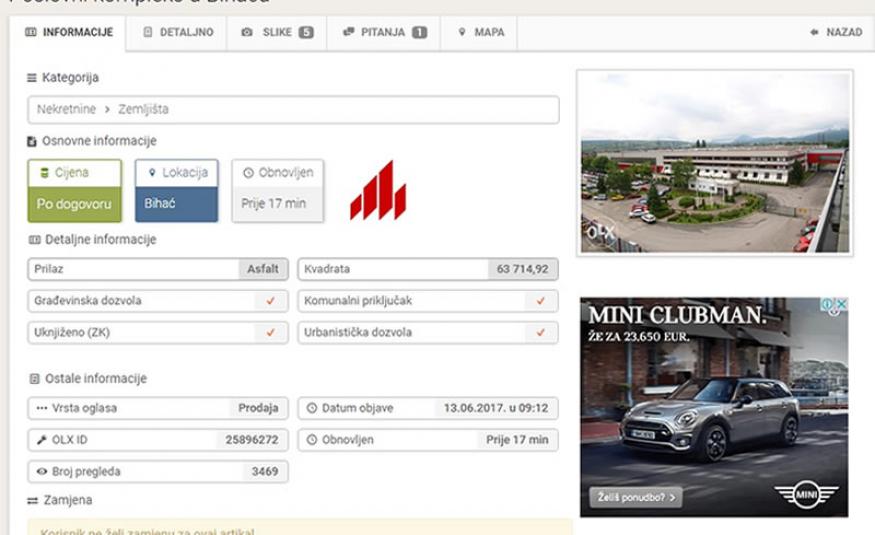Screen dimensions: 875x535
Task: Go back using the Nazad link
Action: [x=836, y=32]
